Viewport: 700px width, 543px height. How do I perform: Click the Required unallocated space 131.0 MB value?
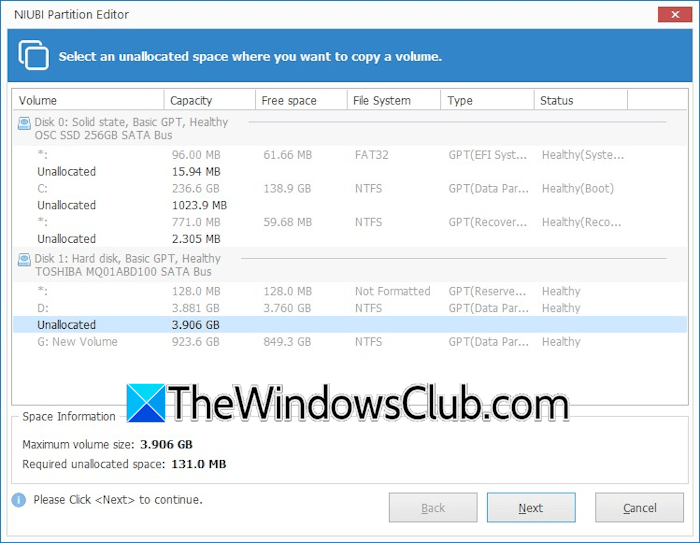[x=199, y=464]
